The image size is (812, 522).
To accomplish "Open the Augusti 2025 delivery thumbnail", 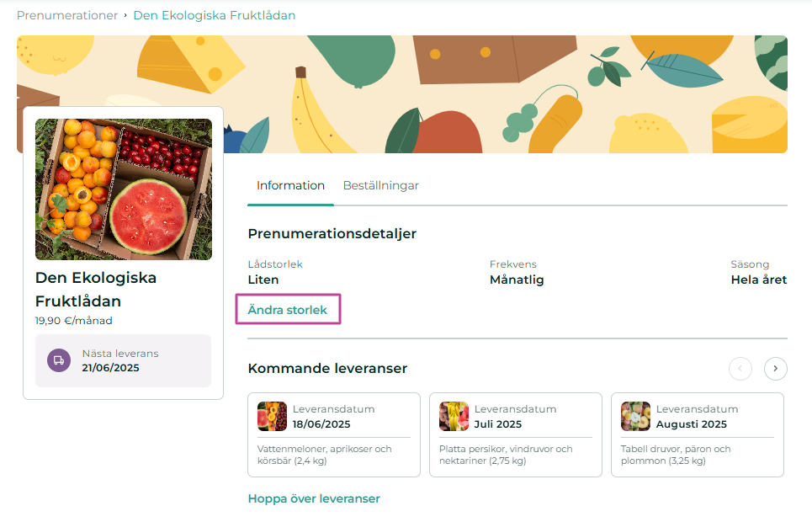I will pyautogui.click(x=635, y=416).
